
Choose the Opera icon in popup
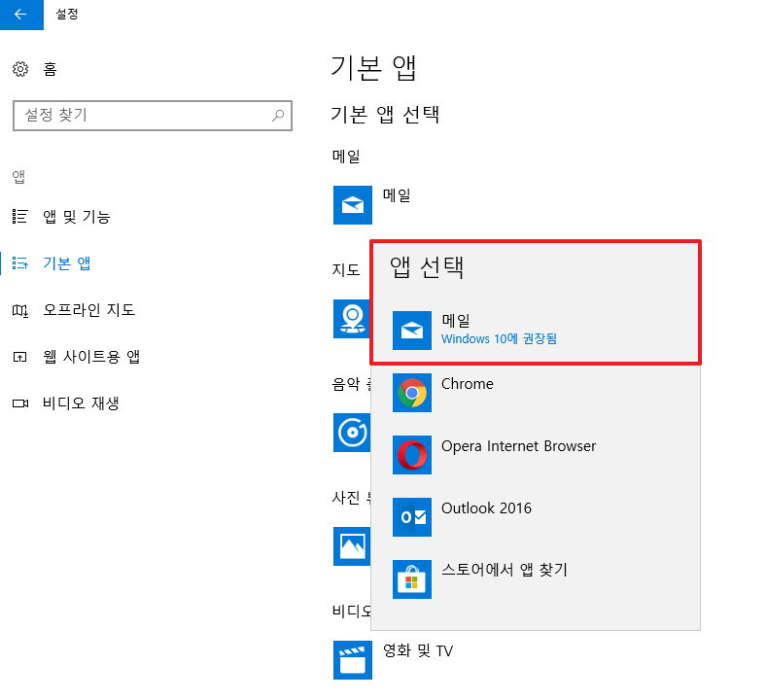[x=412, y=455]
